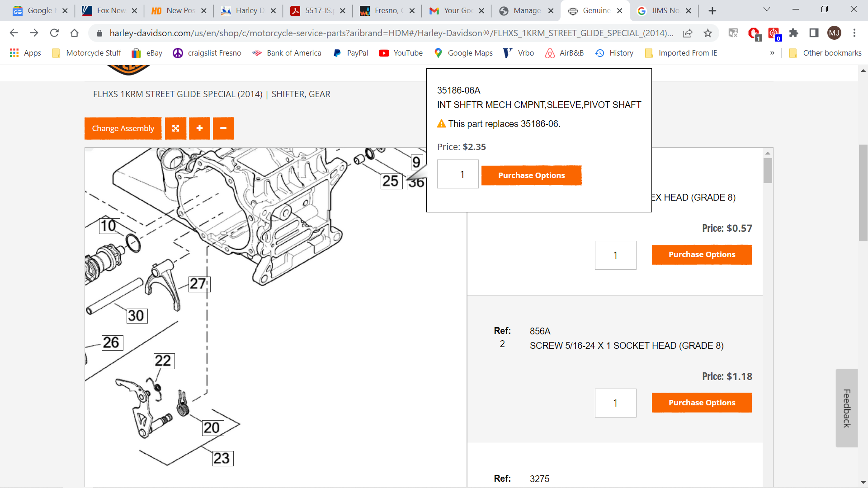Screen dimensions: 868x488
Task: Open the tab search dropdown arrow
Action: 767,9
